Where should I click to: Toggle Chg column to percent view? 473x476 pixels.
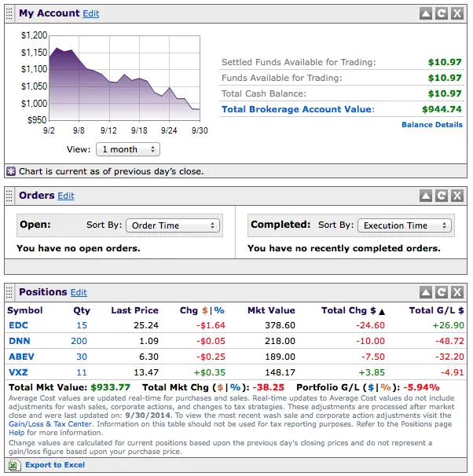(219, 310)
